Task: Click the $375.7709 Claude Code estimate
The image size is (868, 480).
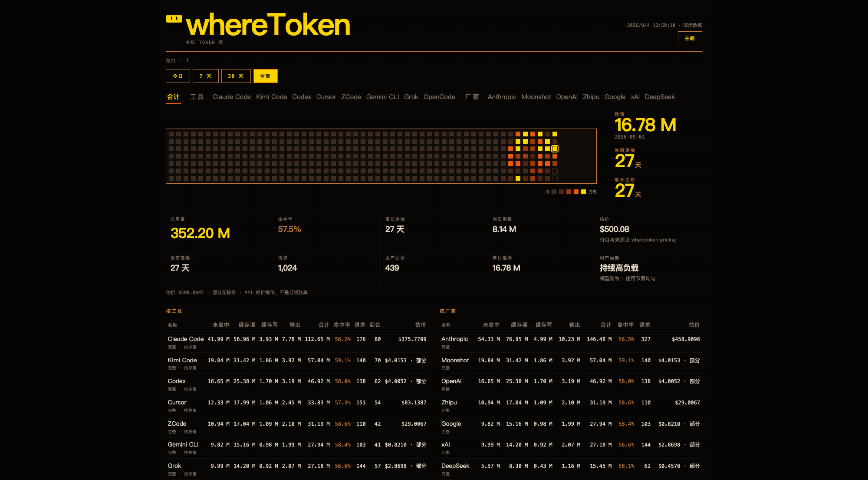Action: [412, 339]
